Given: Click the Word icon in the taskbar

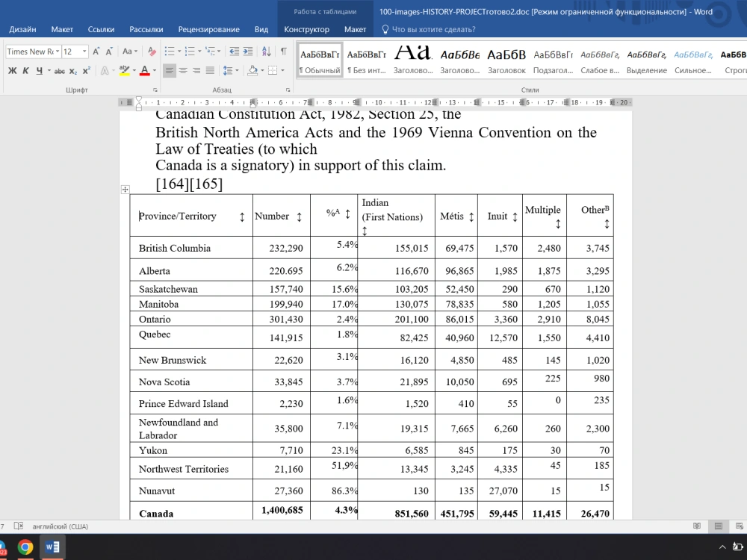Looking at the screenshot, I should point(52,547).
